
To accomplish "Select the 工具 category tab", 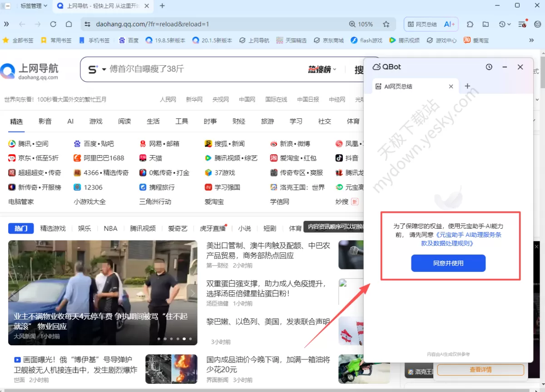I will click(x=182, y=121).
